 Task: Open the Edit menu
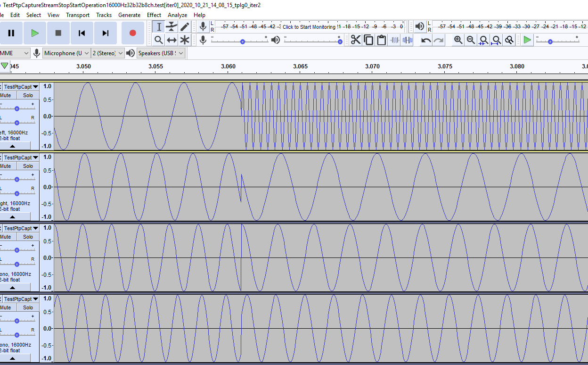[15, 15]
